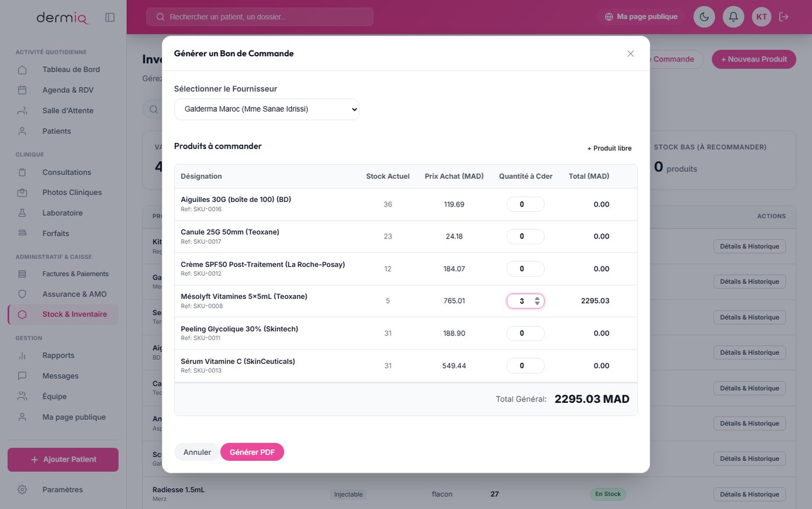Click the Injectable tag for Radiesse
812x509 pixels.
point(349,494)
